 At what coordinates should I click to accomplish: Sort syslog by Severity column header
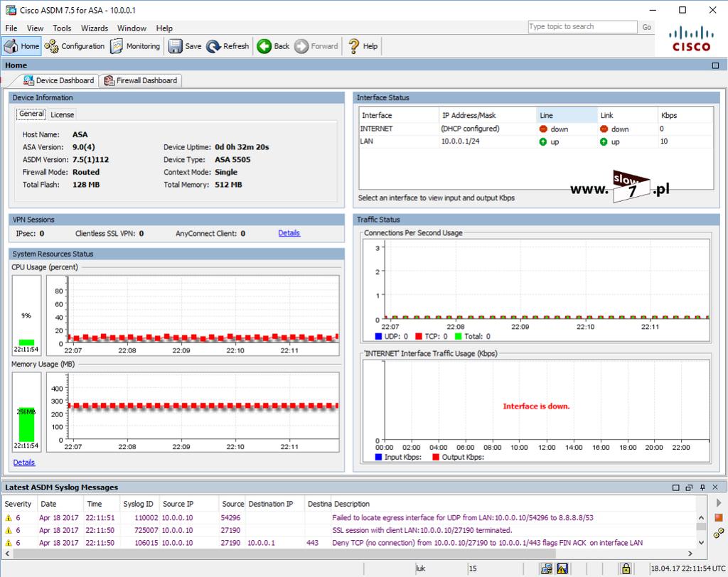tap(19, 504)
